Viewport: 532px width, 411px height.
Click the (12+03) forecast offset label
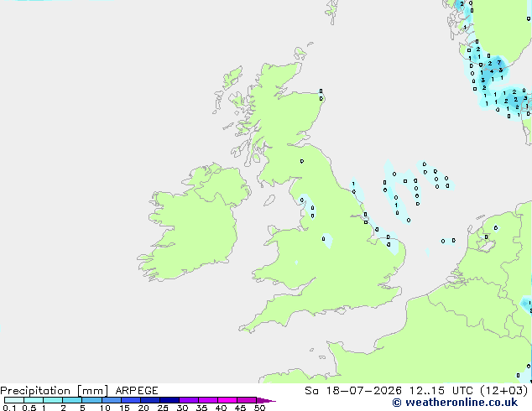(504, 391)
